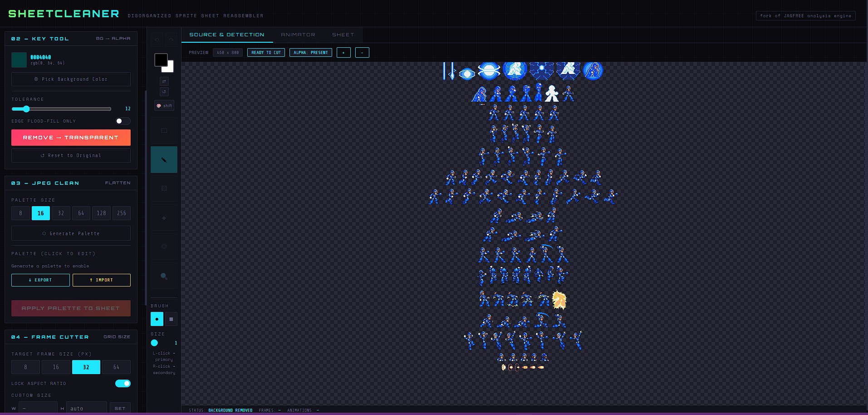This screenshot has height=415, width=868.
Task: Open secondary white color swatch
Action: [x=170, y=68]
